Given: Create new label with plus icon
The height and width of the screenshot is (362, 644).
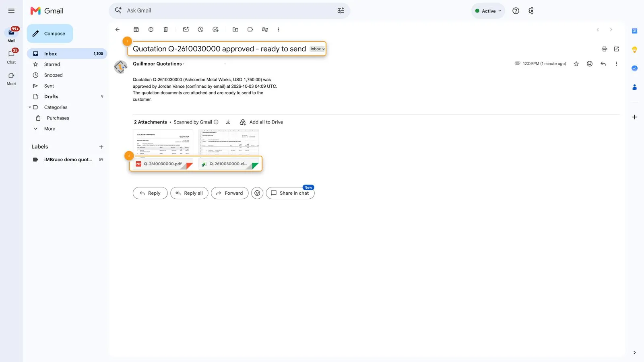Looking at the screenshot, I should [101, 147].
